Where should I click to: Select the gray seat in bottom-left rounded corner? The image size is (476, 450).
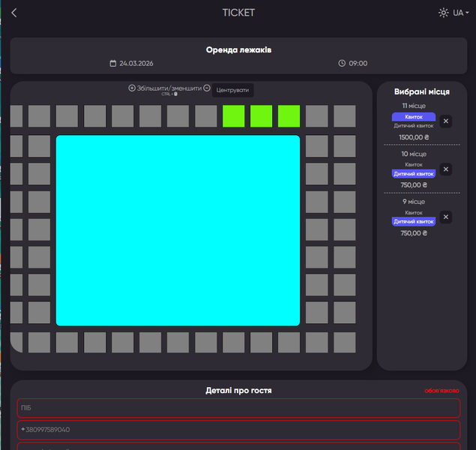[x=17, y=343]
